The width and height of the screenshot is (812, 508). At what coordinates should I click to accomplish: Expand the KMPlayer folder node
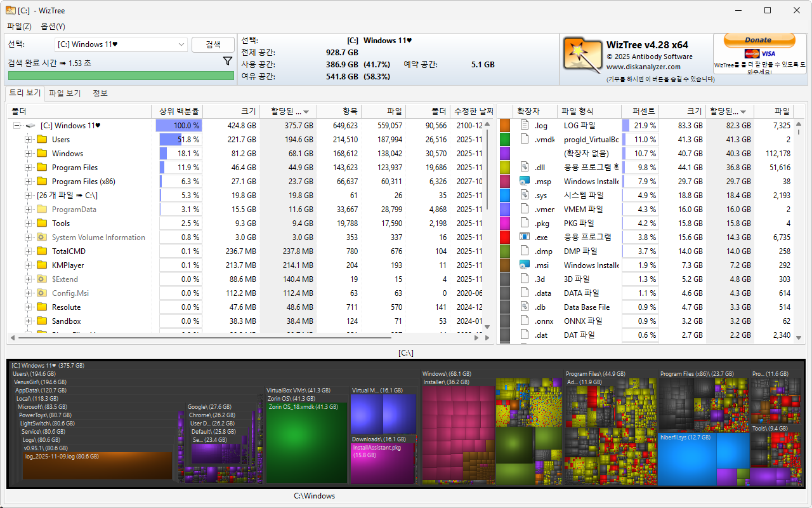tap(29, 265)
